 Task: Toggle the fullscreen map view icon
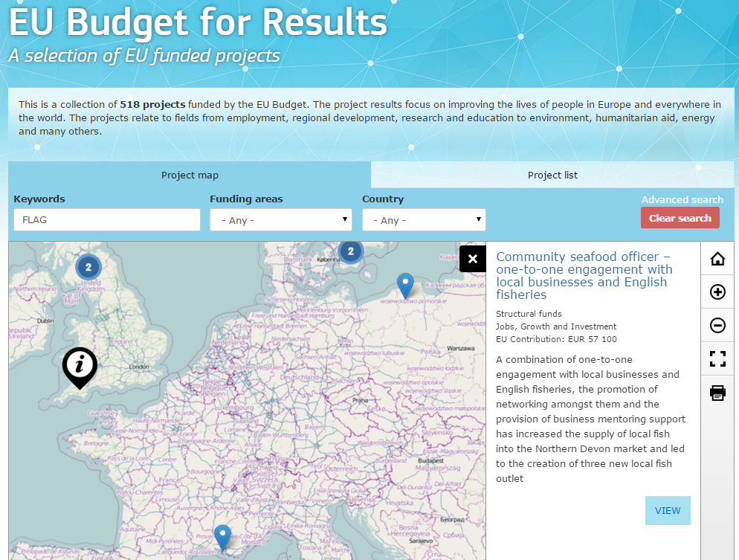point(717,358)
